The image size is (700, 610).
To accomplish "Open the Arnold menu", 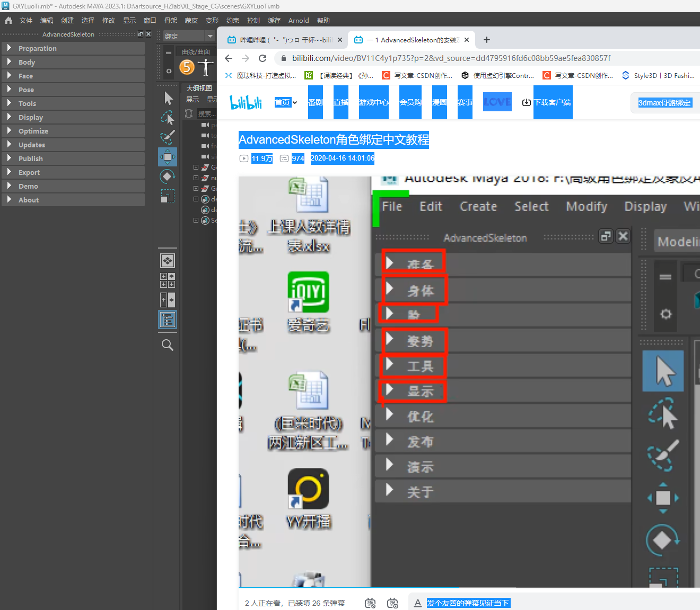I will [x=299, y=20].
